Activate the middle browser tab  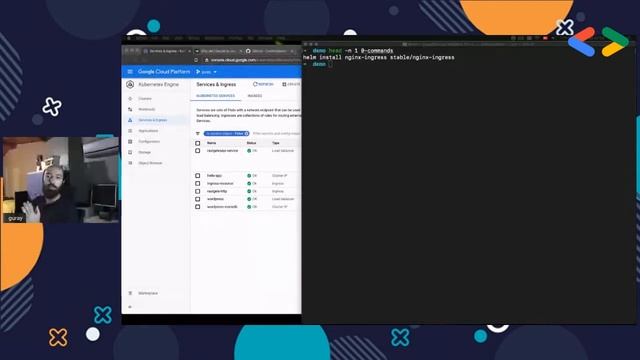(218, 51)
